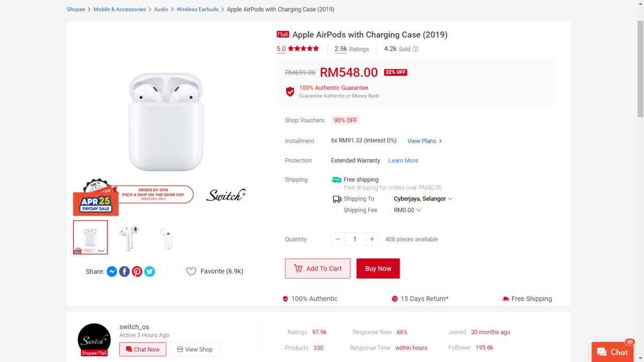Click the Sold question mark help icon

coord(415,49)
